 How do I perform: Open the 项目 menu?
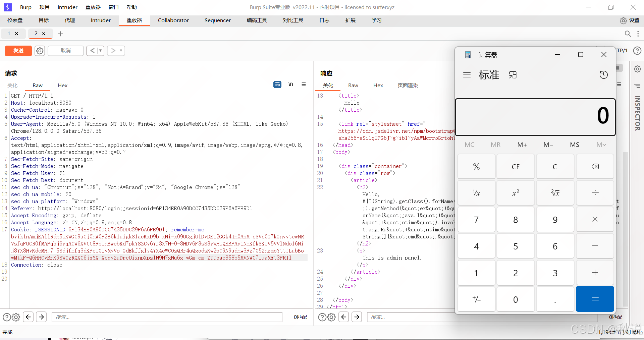[44, 7]
